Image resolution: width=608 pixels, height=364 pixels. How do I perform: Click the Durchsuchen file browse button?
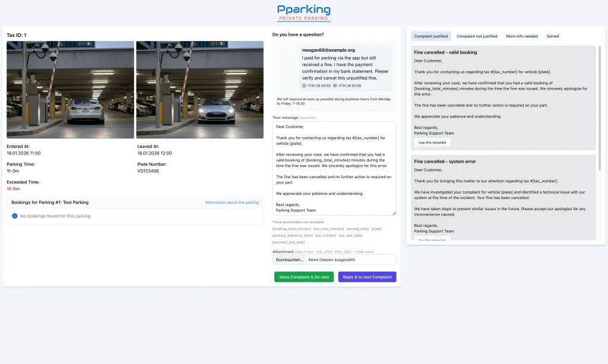(x=289, y=259)
